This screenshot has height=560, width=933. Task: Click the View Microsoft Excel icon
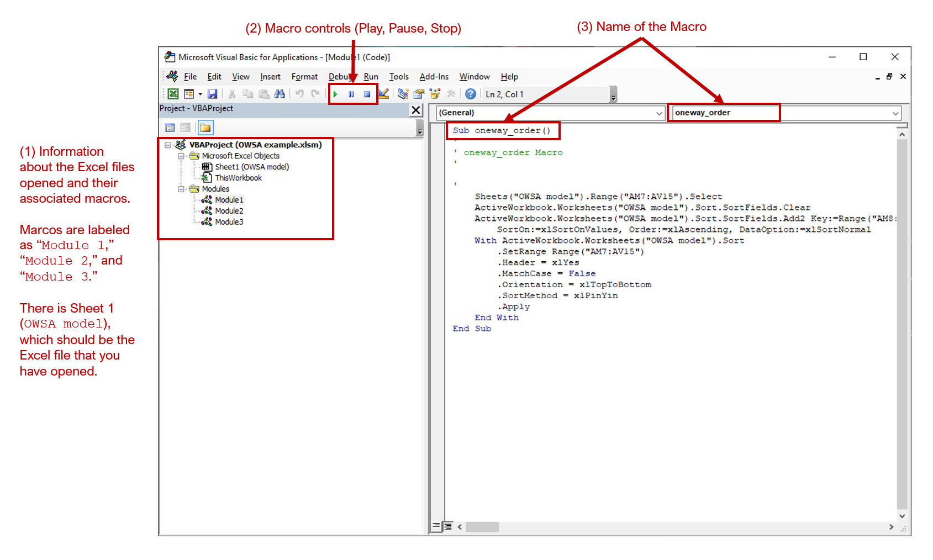coord(173,94)
